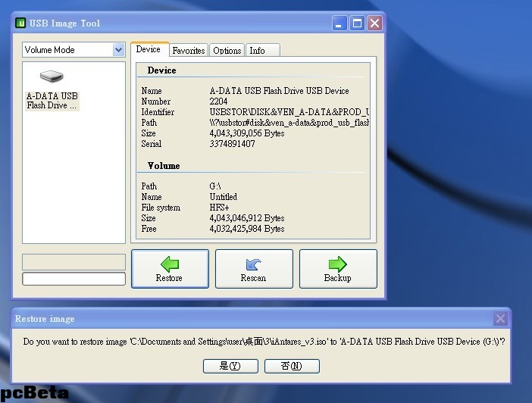The width and height of the screenshot is (532, 403).
Task: Confirm restore with the 是(Y) button
Action: click(230, 366)
